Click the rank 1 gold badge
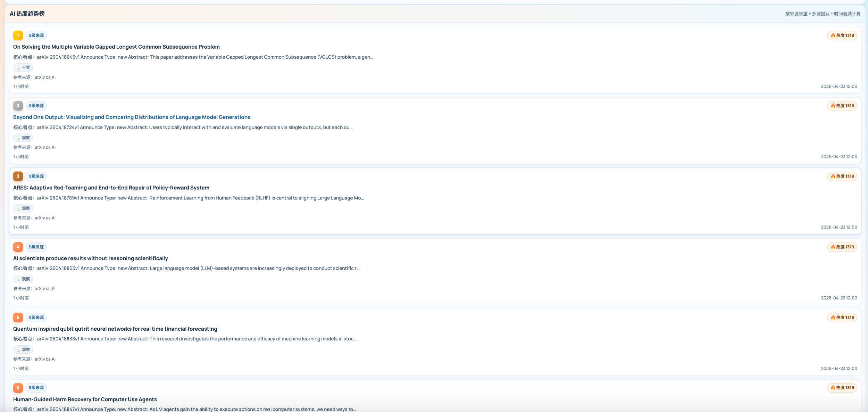The height and width of the screenshot is (412, 868). tap(18, 35)
